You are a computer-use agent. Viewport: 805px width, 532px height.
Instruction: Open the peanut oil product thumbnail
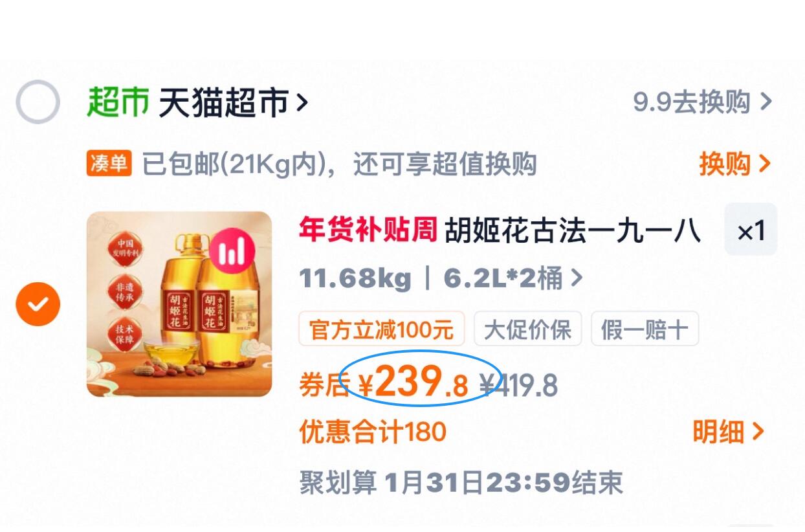179,304
